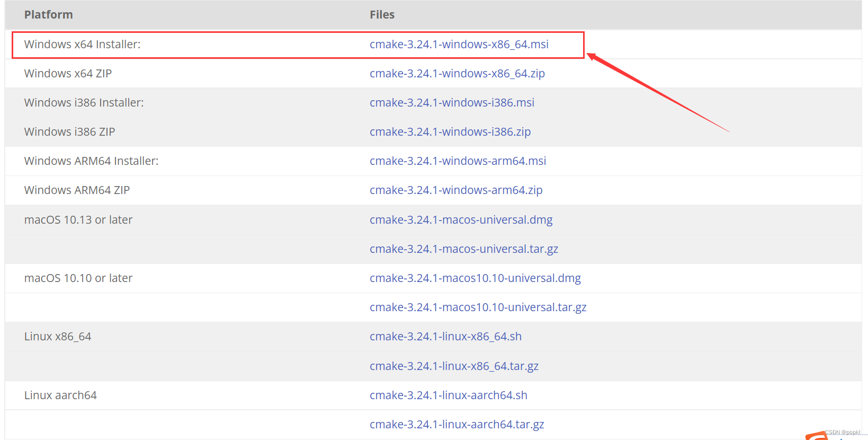Select the macOS 10.13 or later text
The height and width of the screenshot is (440, 868).
coord(78,220)
